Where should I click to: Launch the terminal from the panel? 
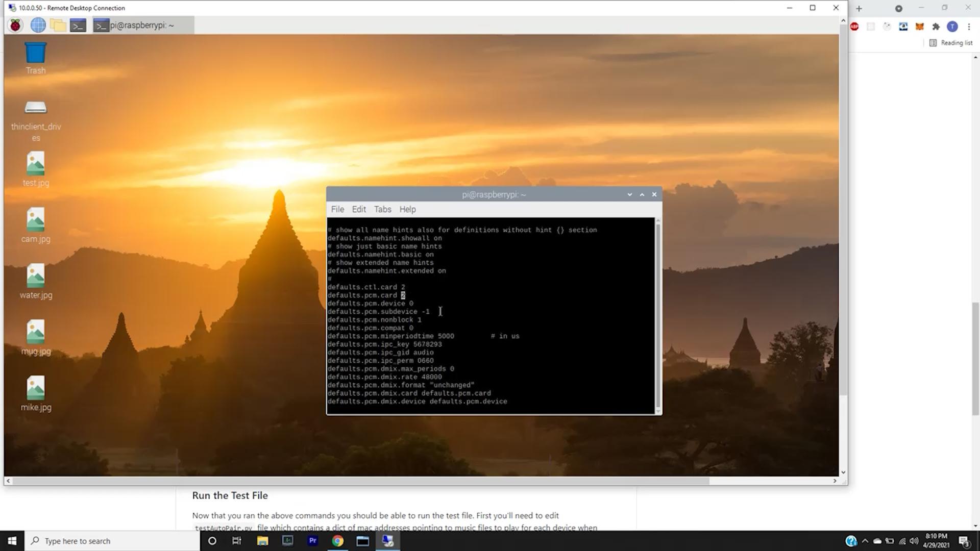(x=78, y=25)
